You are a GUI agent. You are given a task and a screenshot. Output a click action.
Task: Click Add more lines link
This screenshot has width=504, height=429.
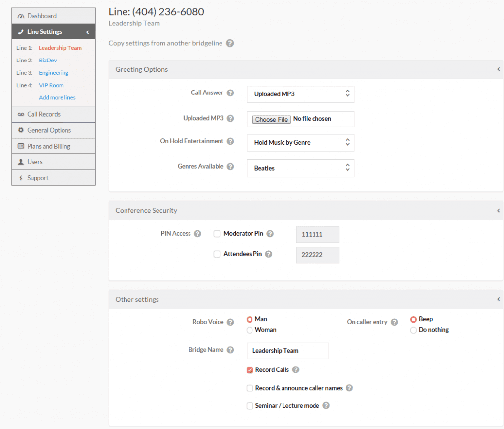click(57, 98)
